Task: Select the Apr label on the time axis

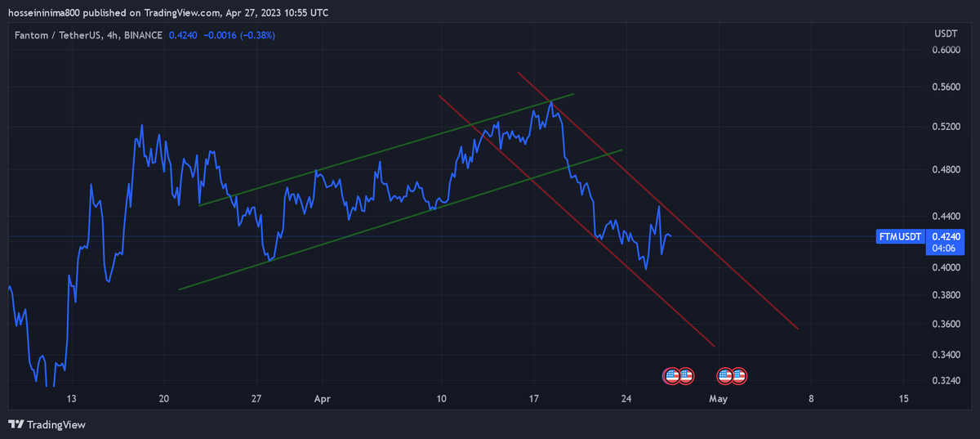Action: point(323,399)
